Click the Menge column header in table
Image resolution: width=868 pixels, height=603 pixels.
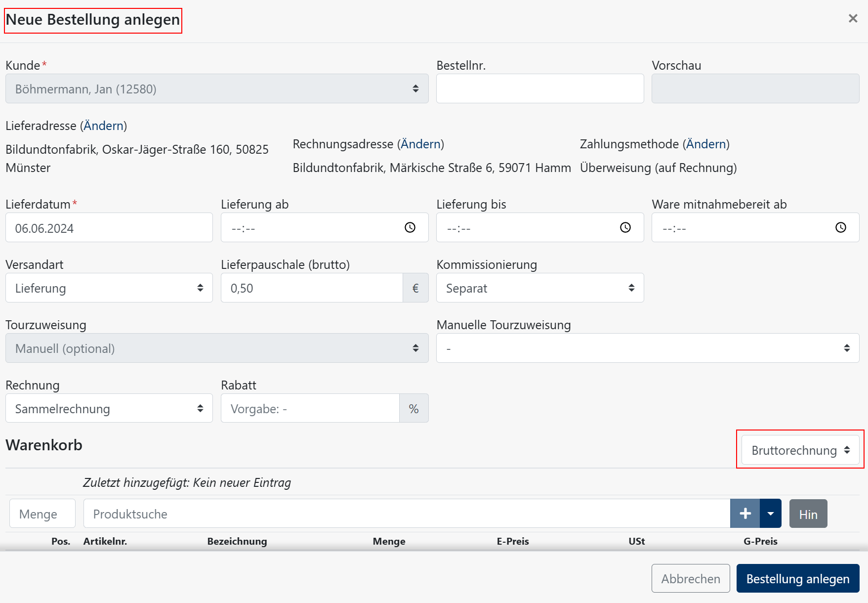tap(389, 541)
